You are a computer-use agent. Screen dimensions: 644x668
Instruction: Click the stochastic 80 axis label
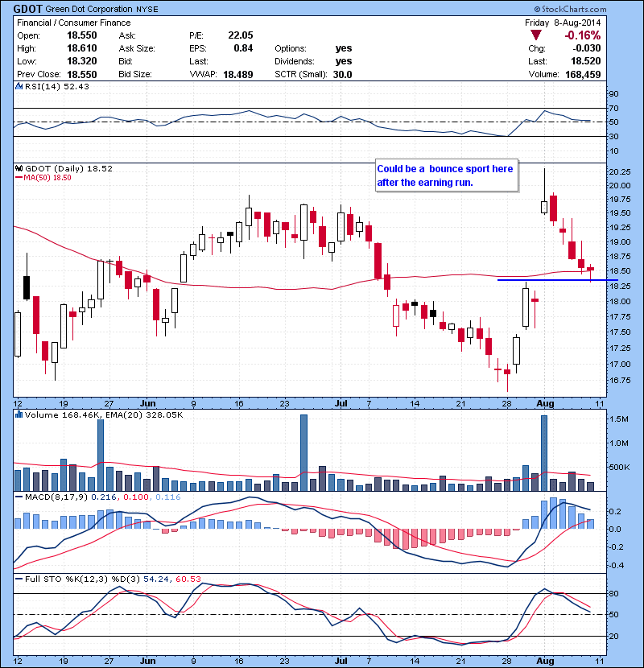[613, 593]
